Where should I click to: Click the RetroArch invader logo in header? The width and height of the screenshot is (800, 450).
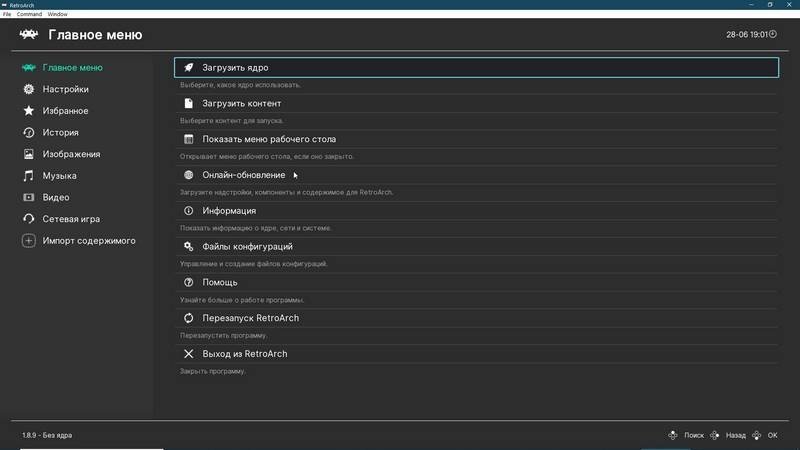tap(29, 35)
